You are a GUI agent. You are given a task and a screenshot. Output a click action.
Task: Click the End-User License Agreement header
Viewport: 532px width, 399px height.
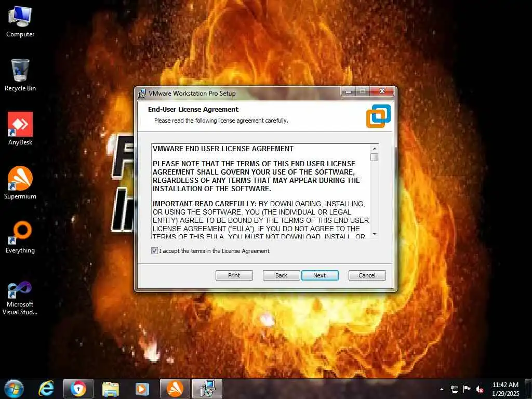(193, 109)
